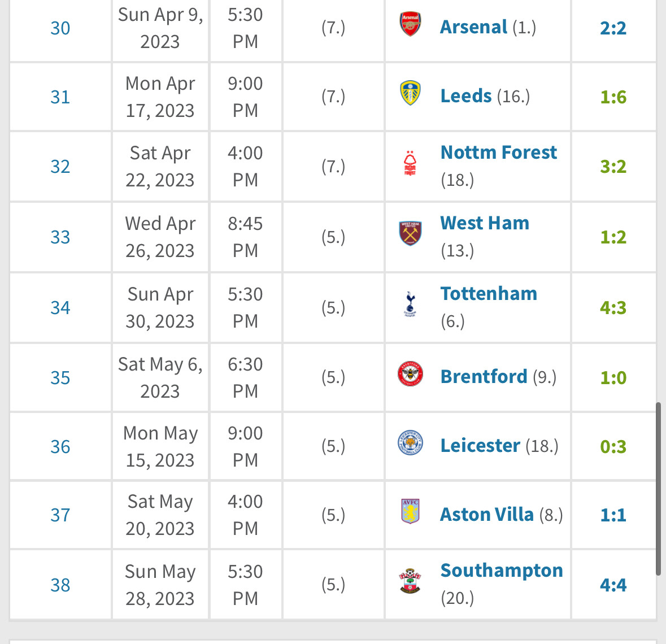This screenshot has height=644, width=666.
Task: Open the 1:6 match result against Leeds
Action: (x=613, y=97)
